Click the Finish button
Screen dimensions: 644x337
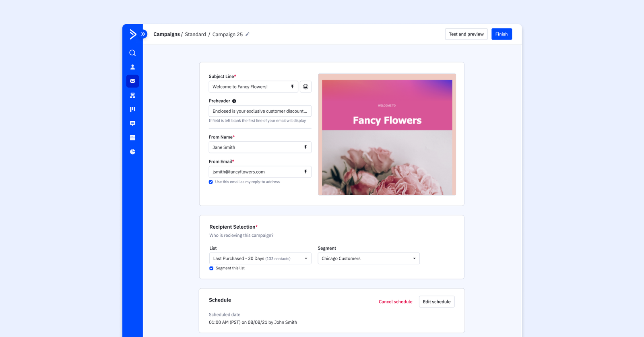(501, 34)
